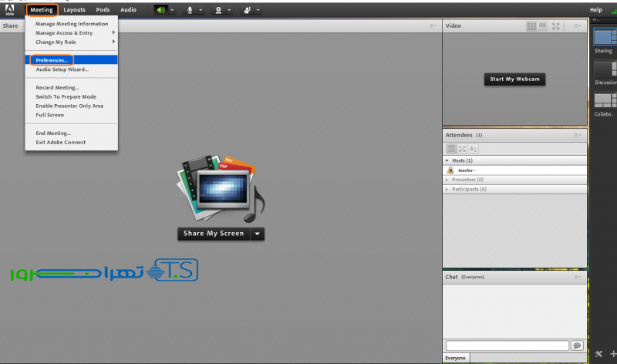Viewport: 617px width, 364px height.
Task: Click the microphone icon in toolbar
Action: click(x=190, y=10)
